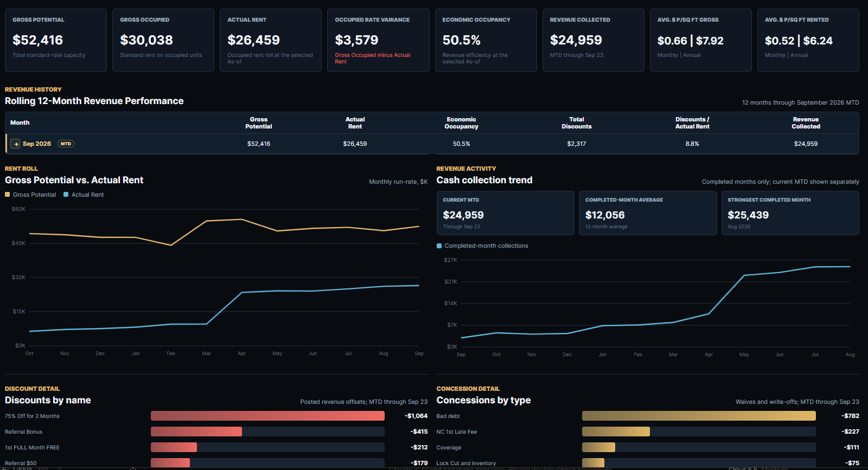
Task: Click the '75% Off for 2 Months' label
Action: pyautogui.click(x=32, y=416)
